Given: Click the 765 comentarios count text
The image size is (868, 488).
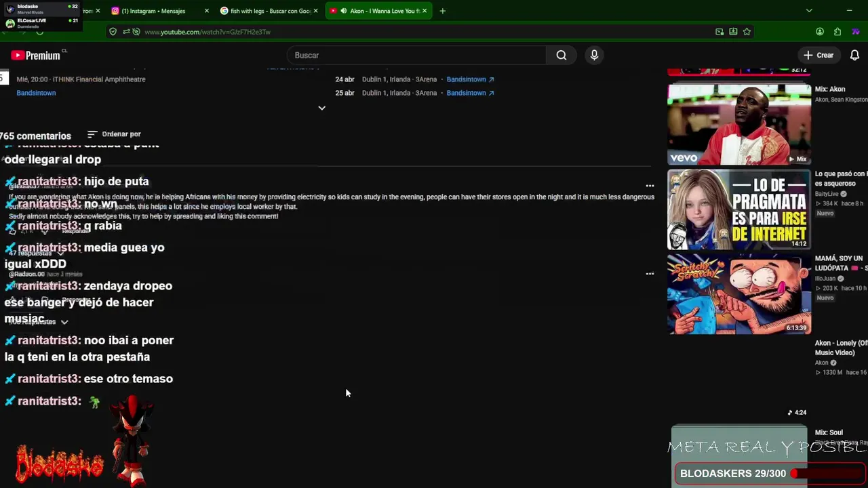Looking at the screenshot, I should coord(35,136).
